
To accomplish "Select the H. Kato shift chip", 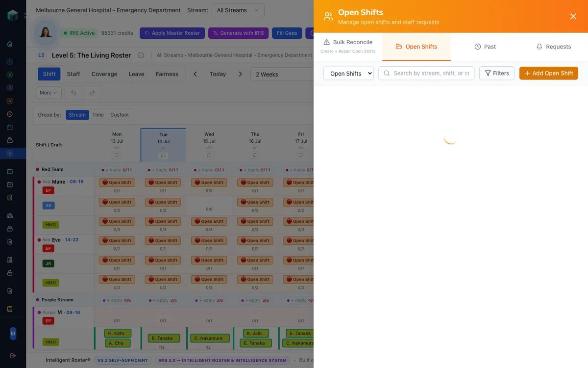I will pyautogui.click(x=118, y=333).
